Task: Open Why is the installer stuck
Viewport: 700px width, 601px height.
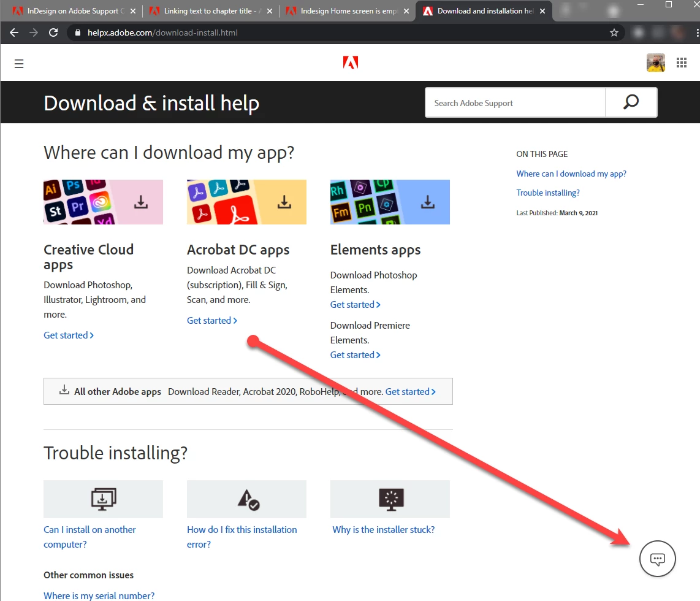Action: click(384, 530)
